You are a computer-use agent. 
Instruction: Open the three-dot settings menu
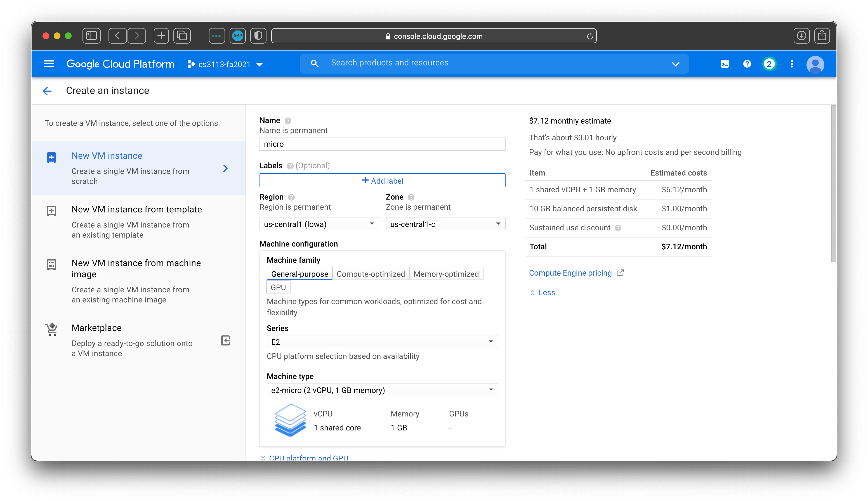coord(792,64)
